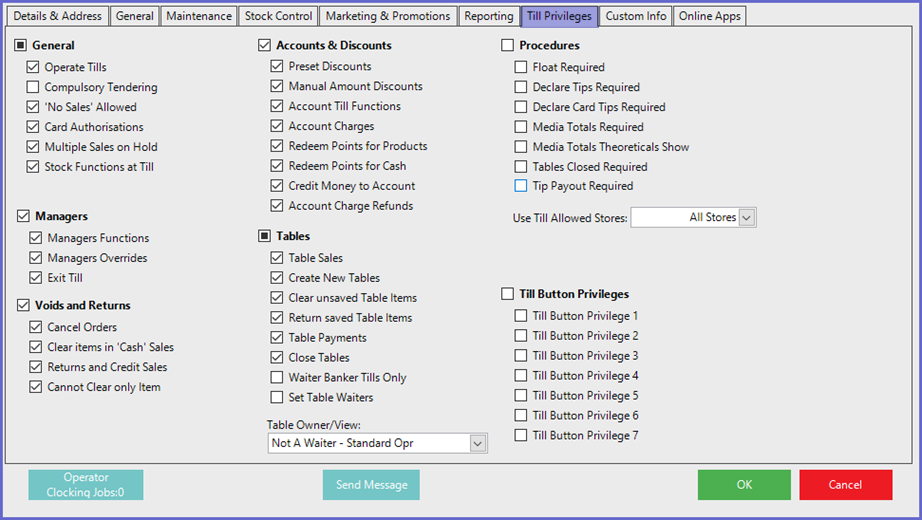Uncheck Cannot Clear only Item
This screenshot has width=922, height=520.
tap(35, 387)
